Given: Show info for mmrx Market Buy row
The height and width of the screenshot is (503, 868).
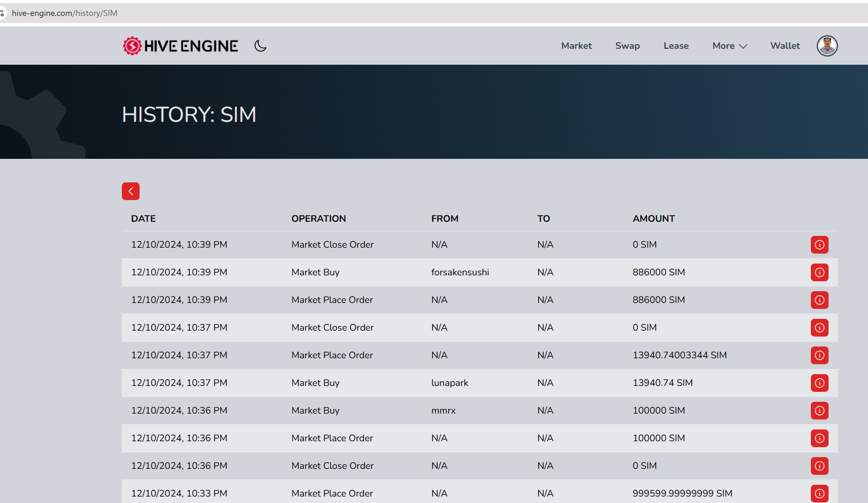Looking at the screenshot, I should pos(820,411).
